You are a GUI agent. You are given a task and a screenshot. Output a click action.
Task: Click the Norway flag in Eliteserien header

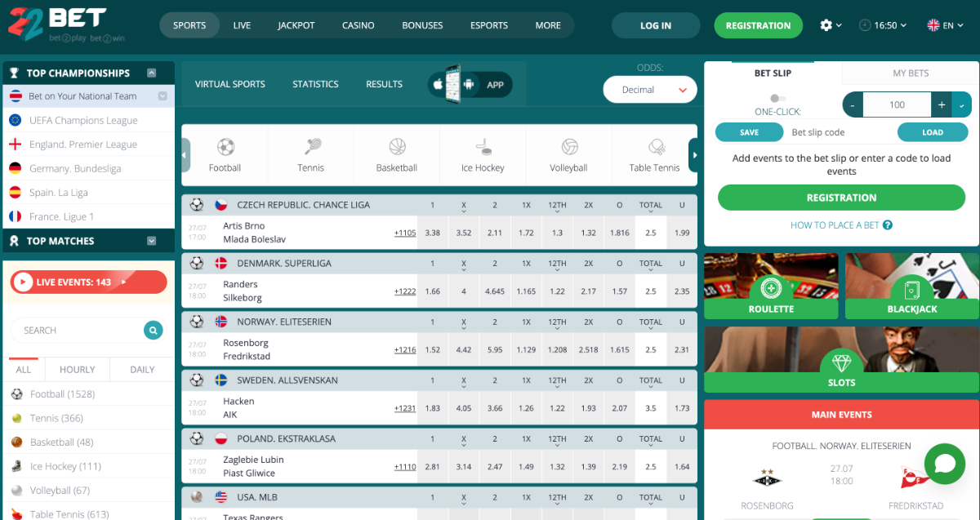pos(221,322)
